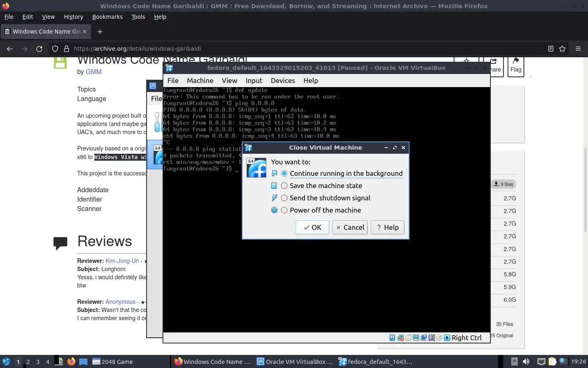The width and height of the screenshot is (588, 368).
Task: Click the Fedora 64-bit logo in the dialog
Action: [256, 168]
